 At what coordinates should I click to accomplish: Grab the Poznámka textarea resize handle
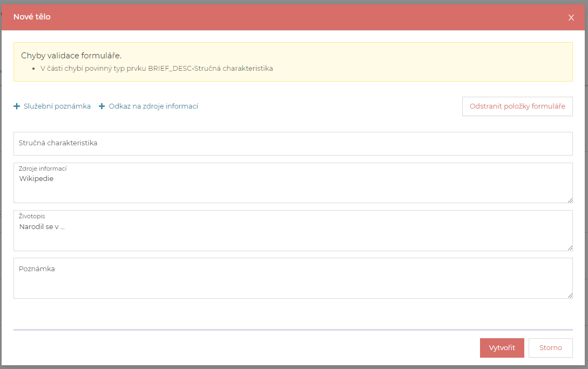pos(569,295)
